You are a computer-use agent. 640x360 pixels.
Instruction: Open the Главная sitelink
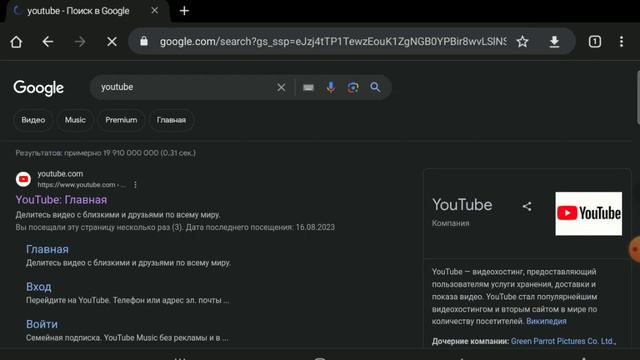point(47,249)
